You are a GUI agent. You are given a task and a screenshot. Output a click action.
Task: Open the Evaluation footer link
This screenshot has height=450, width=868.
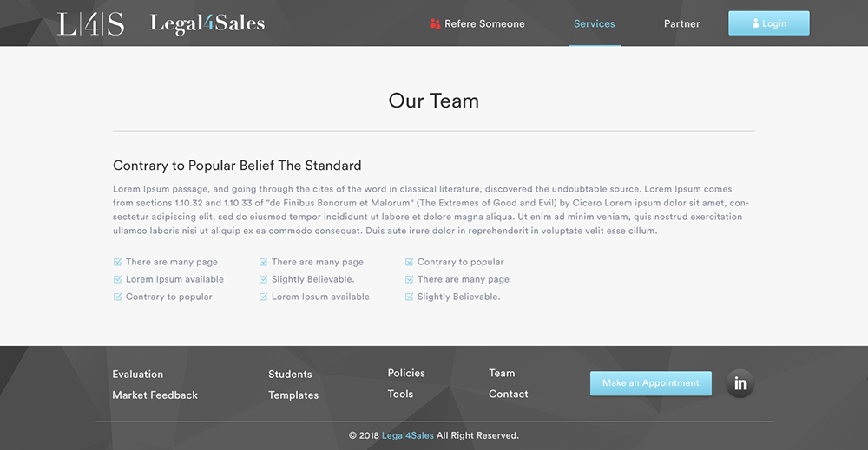coord(138,375)
